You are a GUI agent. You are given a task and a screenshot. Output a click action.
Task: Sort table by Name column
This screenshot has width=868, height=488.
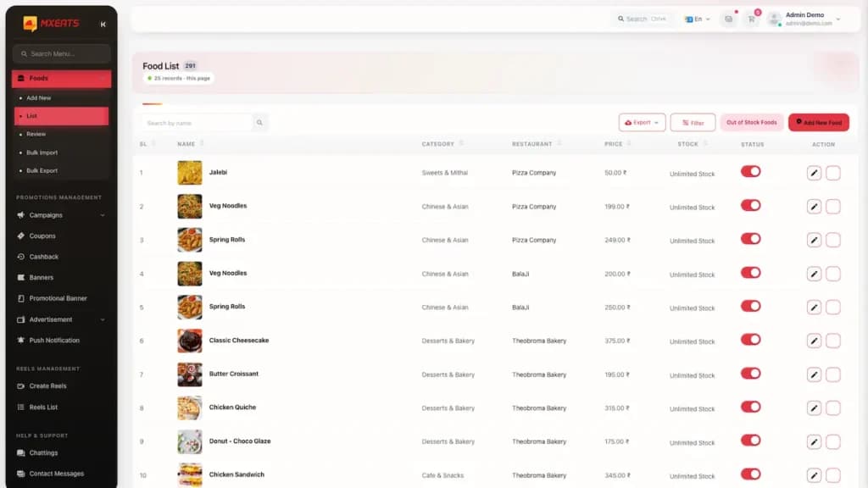(x=191, y=144)
